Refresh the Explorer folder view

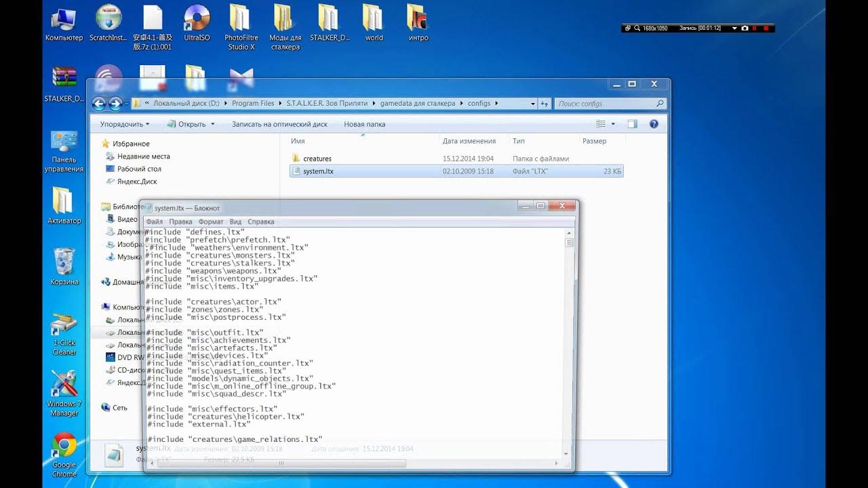point(544,104)
